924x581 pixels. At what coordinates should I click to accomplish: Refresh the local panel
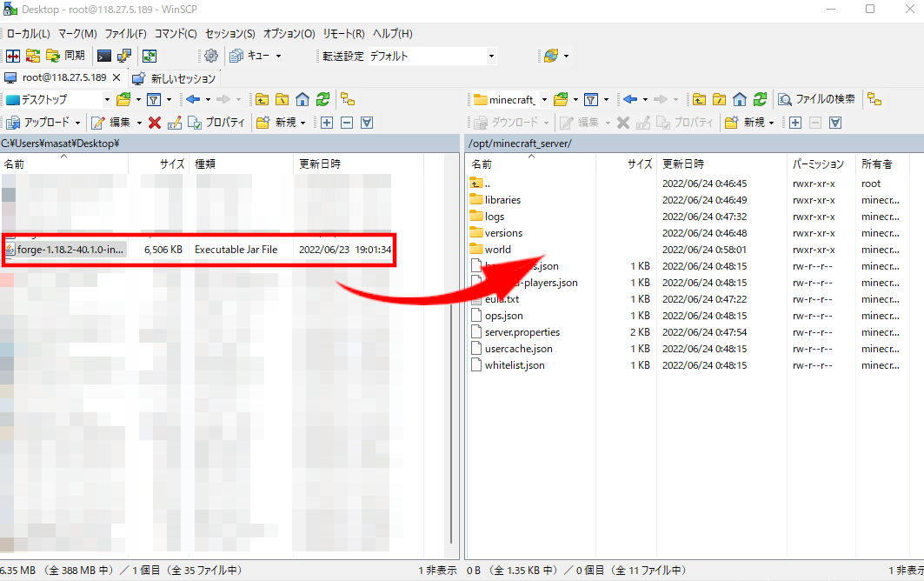(x=323, y=100)
